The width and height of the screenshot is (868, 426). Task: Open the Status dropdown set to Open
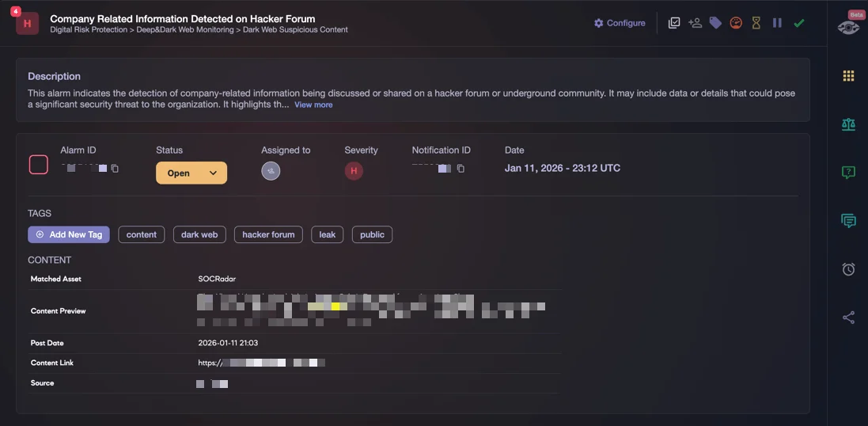[x=191, y=173]
